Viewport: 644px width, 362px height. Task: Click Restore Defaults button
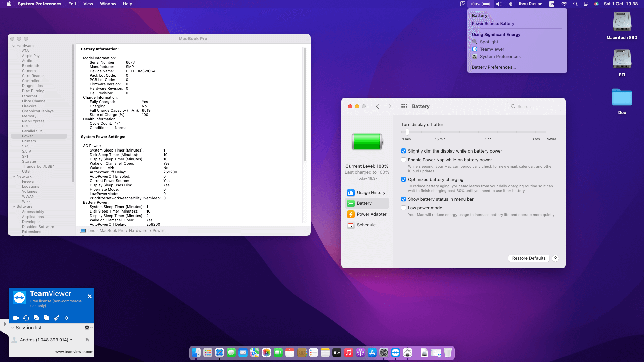coord(529,258)
